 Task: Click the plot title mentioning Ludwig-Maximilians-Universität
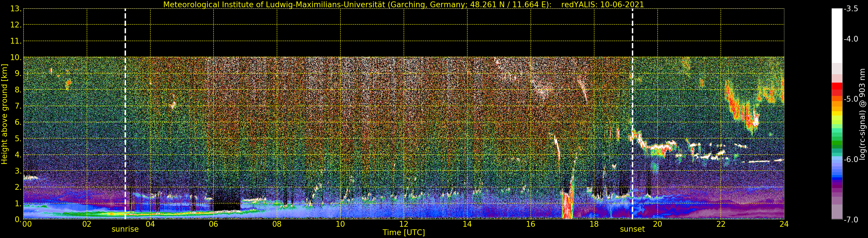click(403, 5)
